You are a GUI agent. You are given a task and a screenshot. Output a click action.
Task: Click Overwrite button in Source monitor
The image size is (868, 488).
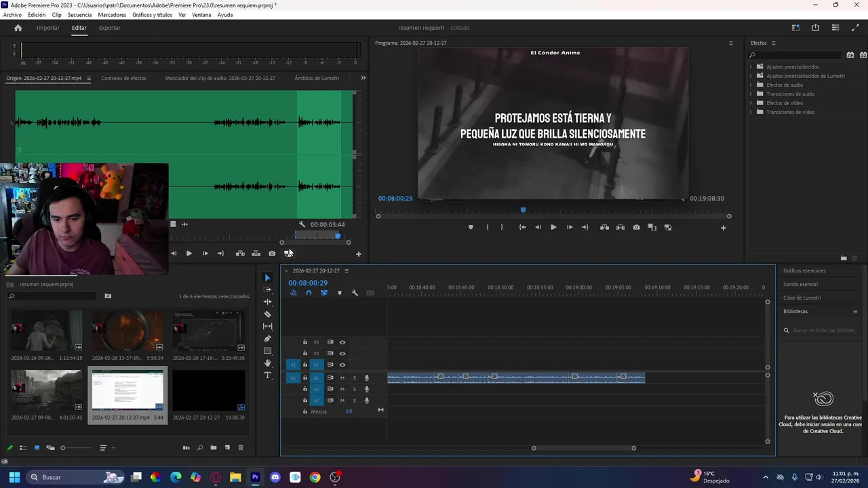pos(256,253)
